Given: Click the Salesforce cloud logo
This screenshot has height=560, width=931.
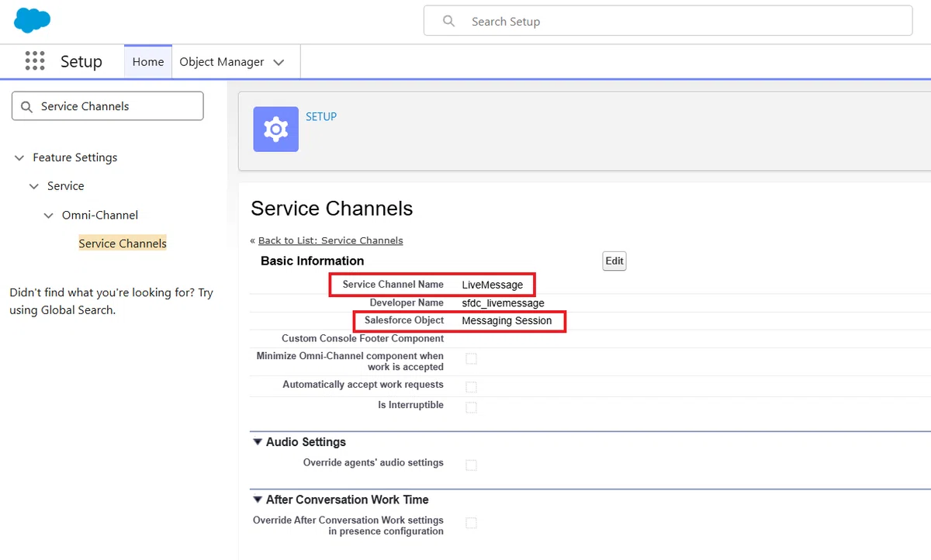Looking at the screenshot, I should [x=32, y=21].
